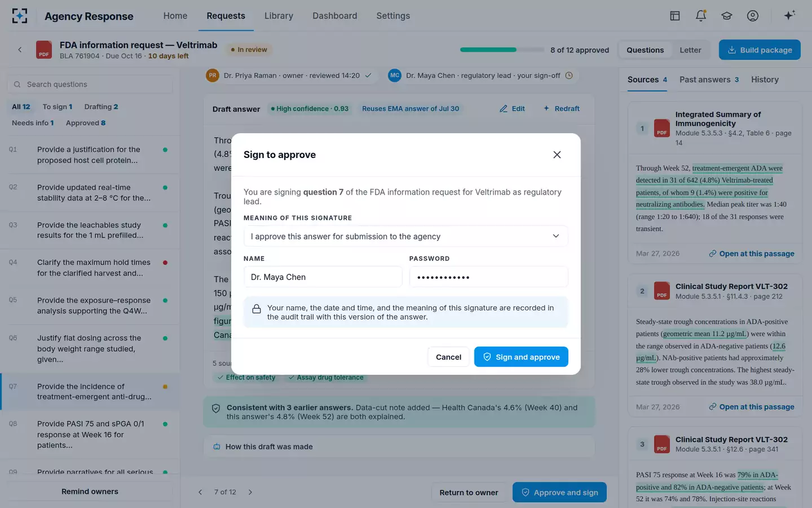Filter questions by Needs info
Image resolution: width=812 pixels, height=508 pixels.
tap(33, 122)
